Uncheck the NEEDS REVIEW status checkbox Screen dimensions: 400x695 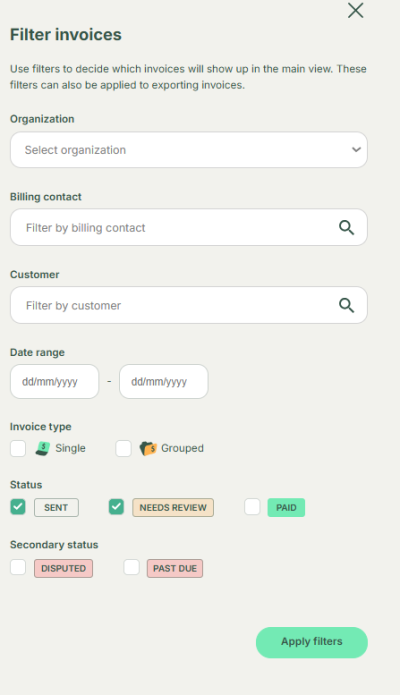coord(116,507)
